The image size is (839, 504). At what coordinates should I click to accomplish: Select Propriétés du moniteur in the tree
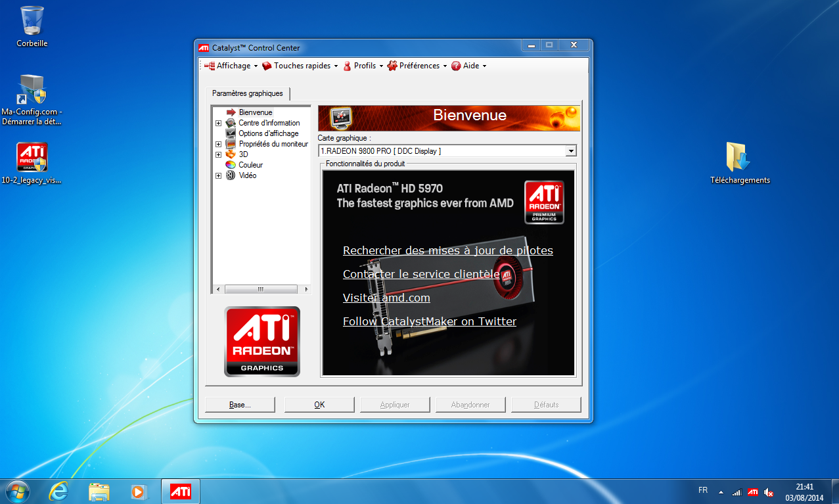point(273,144)
